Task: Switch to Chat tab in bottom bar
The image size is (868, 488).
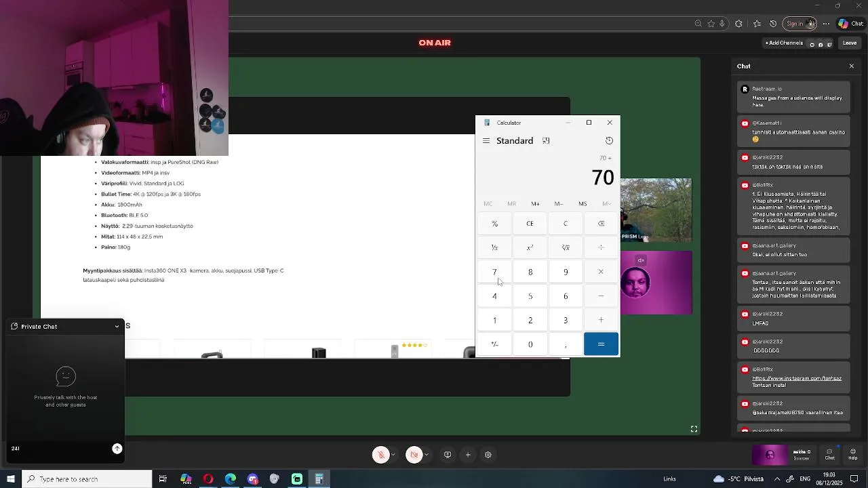Action: click(x=829, y=454)
